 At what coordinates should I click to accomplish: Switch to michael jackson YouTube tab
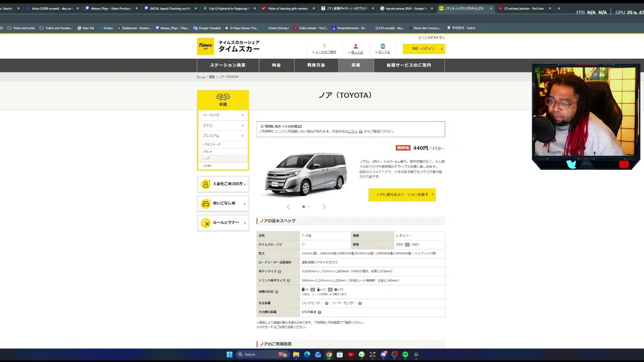pos(524,9)
